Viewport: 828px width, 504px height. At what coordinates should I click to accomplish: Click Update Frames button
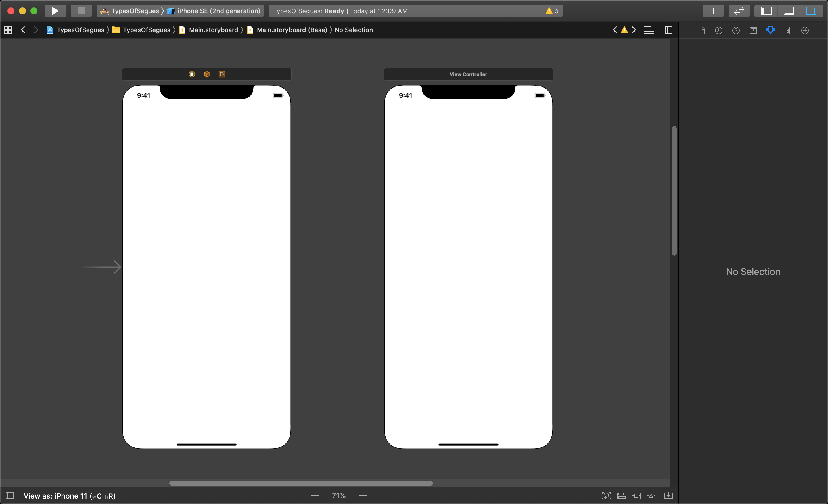[x=606, y=496]
